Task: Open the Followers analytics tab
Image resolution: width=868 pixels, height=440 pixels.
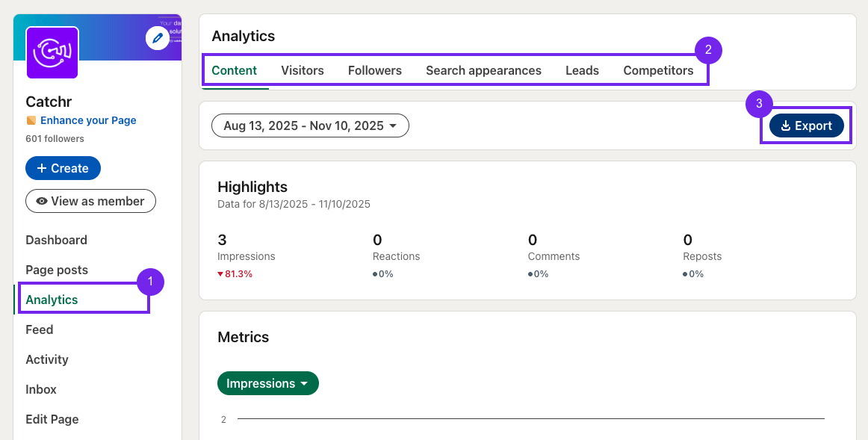Action: [x=374, y=70]
